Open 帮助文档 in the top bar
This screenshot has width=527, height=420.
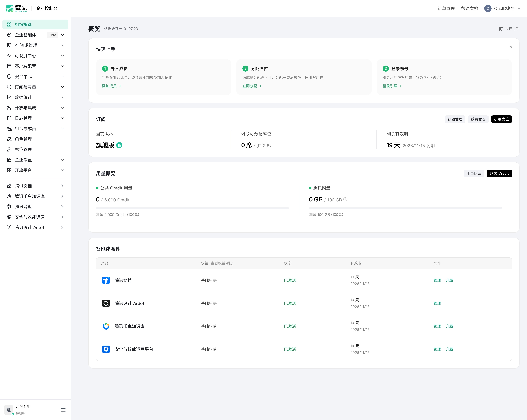pyautogui.click(x=469, y=9)
